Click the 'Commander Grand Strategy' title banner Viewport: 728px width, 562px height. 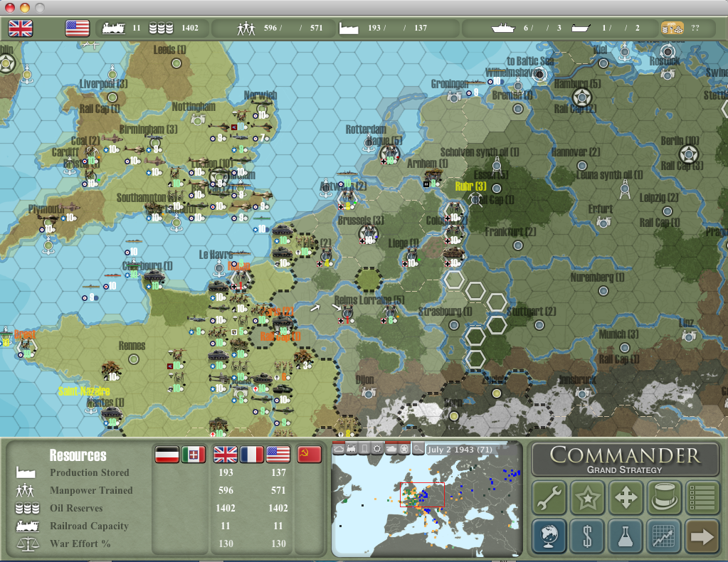coord(625,459)
